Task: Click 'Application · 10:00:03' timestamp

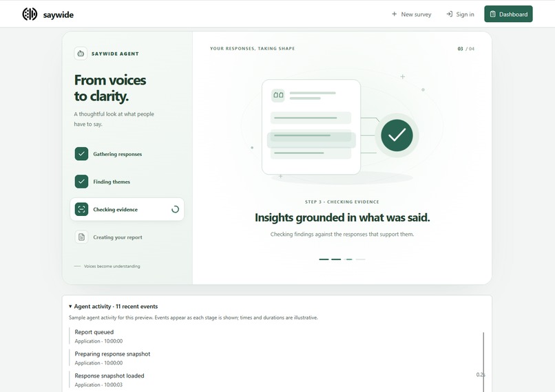Action: point(98,384)
